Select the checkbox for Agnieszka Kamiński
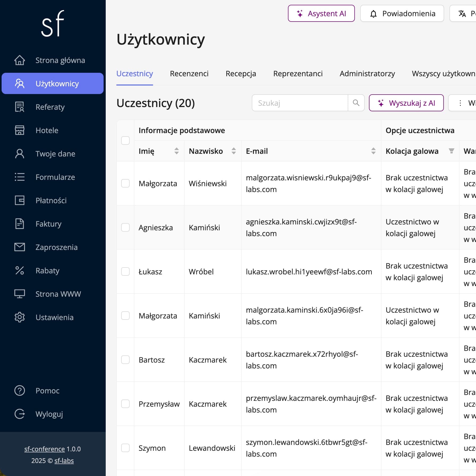Viewport: 476px width, 476px height. click(x=125, y=228)
